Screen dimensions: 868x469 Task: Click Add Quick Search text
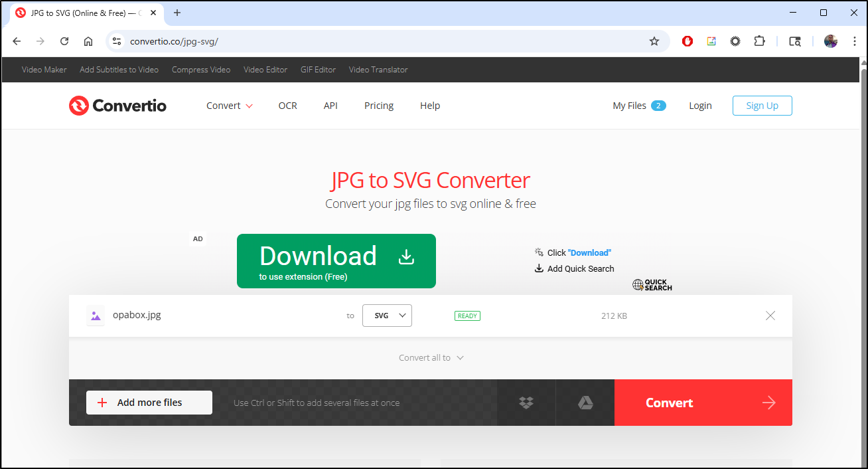click(x=581, y=268)
